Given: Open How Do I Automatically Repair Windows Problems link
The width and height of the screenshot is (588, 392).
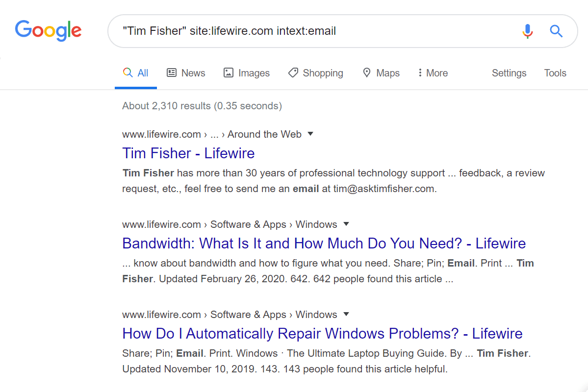Looking at the screenshot, I should (x=322, y=334).
